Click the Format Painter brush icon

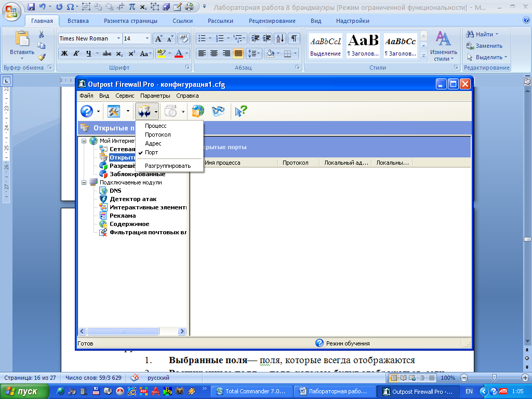42,57
